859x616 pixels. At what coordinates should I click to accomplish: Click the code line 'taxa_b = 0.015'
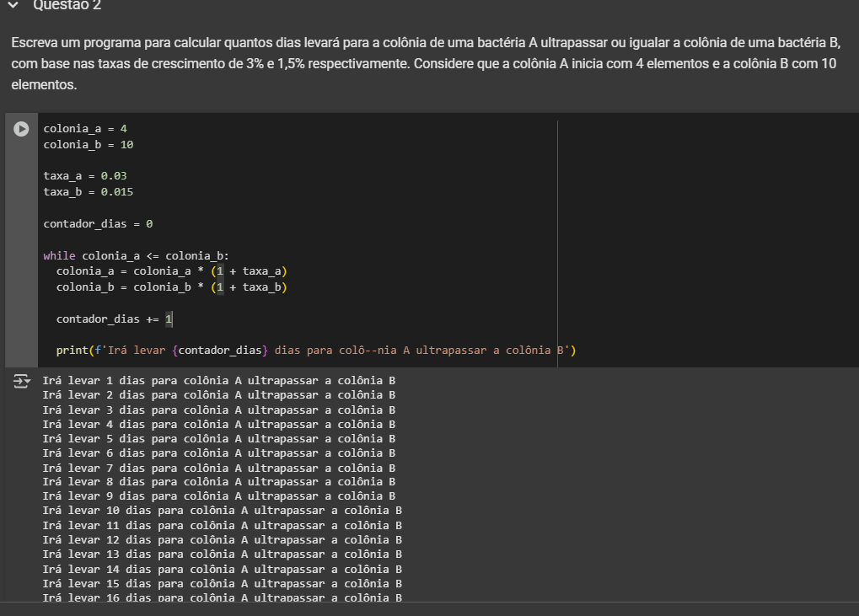click(89, 191)
